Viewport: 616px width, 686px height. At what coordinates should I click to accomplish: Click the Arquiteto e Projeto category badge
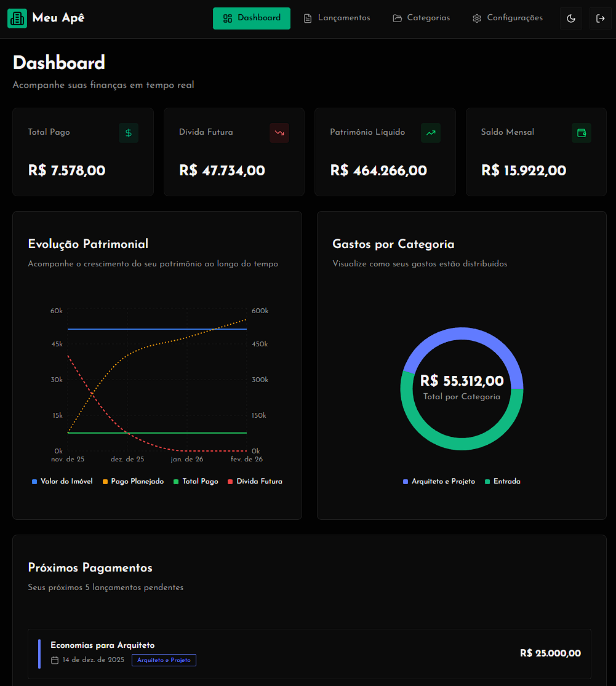coord(164,660)
